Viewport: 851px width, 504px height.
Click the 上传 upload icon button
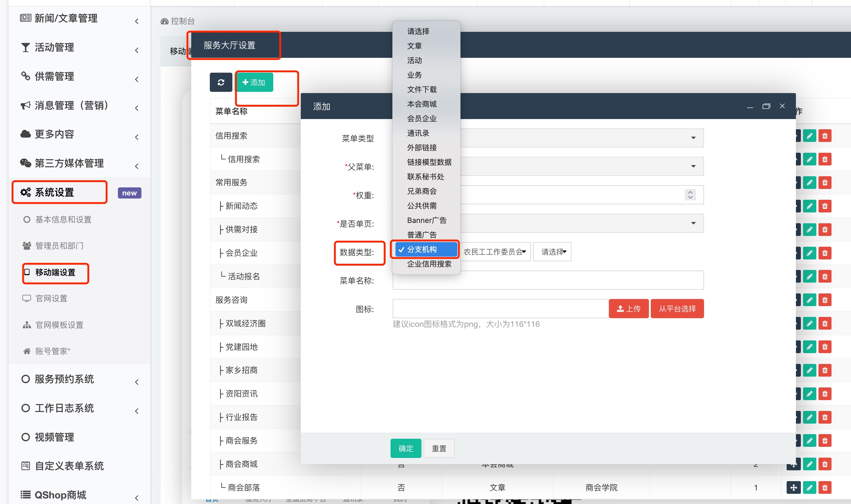[629, 309]
